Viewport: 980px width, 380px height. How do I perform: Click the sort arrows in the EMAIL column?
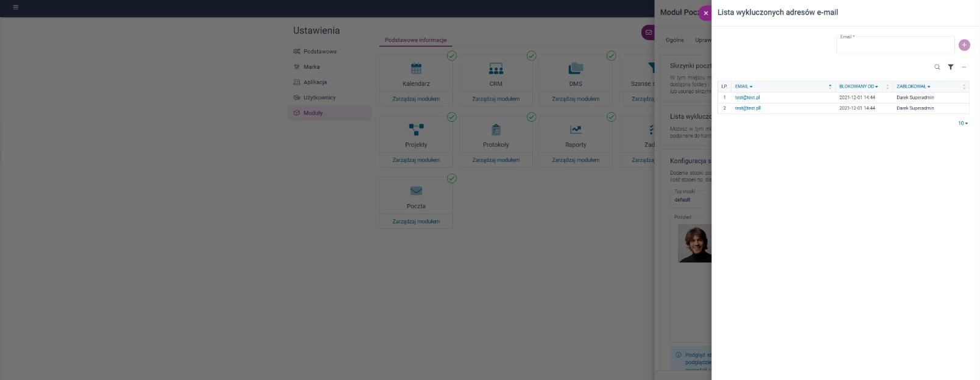click(830, 86)
